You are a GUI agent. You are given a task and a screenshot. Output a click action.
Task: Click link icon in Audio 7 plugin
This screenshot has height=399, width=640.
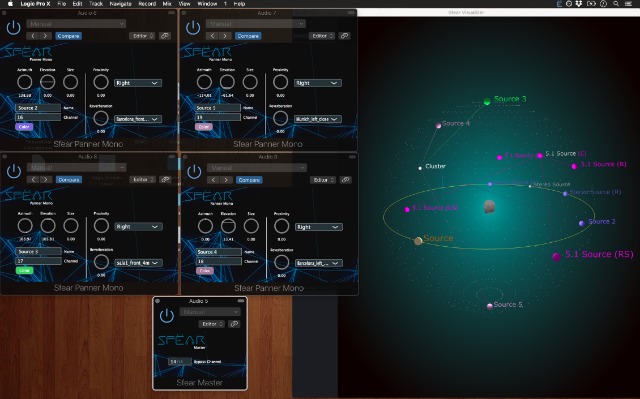(x=344, y=36)
